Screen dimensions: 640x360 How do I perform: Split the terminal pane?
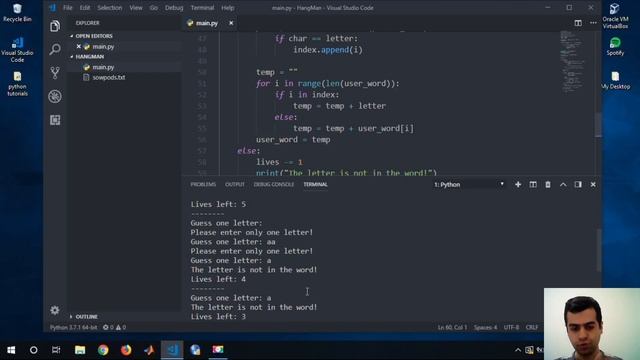(533, 184)
